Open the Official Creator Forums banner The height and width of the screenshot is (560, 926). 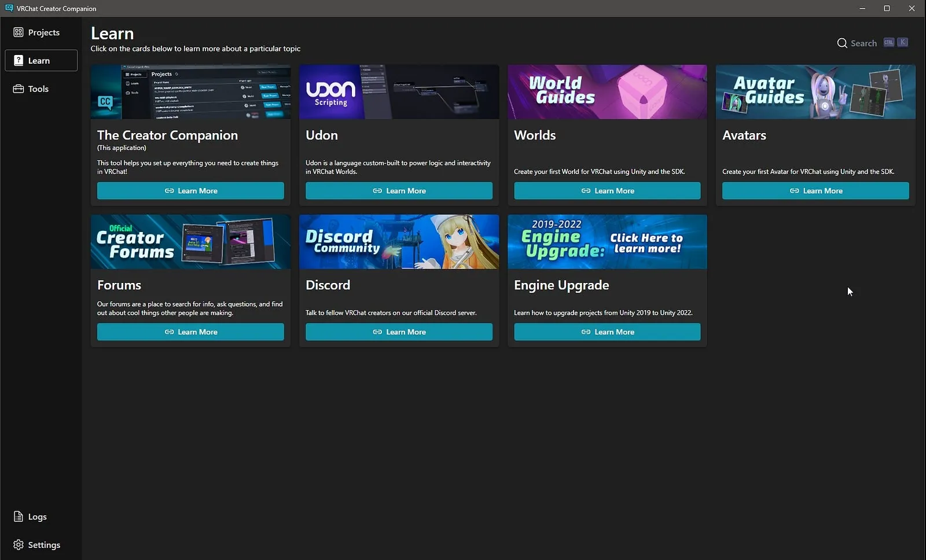click(x=190, y=242)
